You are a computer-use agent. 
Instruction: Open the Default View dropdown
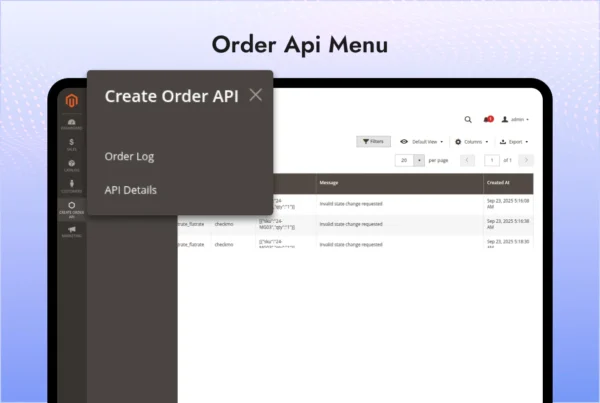[x=421, y=142]
